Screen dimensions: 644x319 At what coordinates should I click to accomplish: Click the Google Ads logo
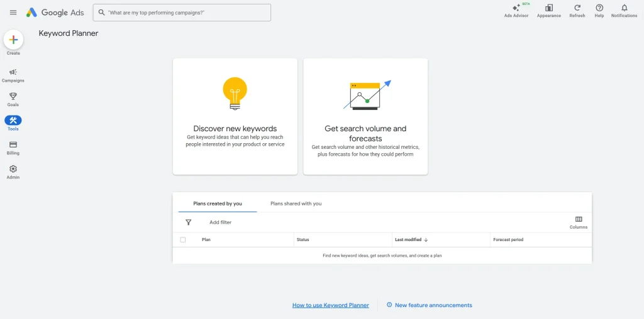click(x=55, y=13)
